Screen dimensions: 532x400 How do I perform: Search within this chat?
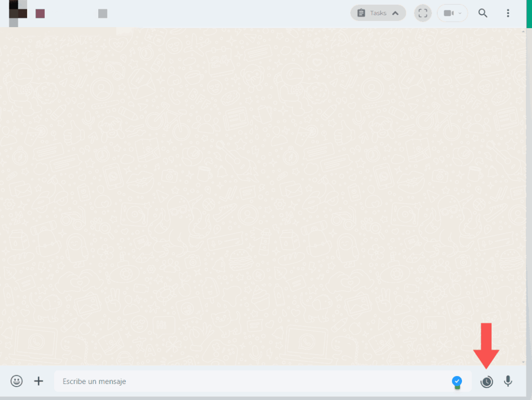tap(483, 13)
